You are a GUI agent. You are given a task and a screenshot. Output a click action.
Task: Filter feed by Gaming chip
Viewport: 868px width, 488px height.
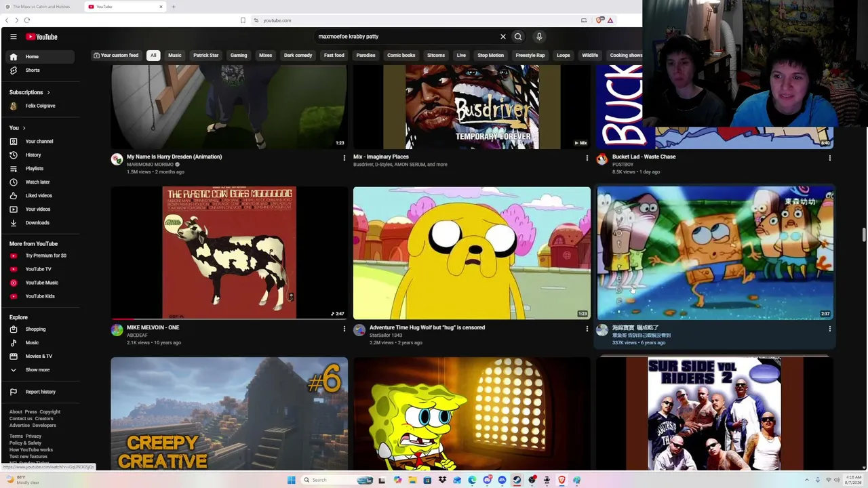pos(239,56)
